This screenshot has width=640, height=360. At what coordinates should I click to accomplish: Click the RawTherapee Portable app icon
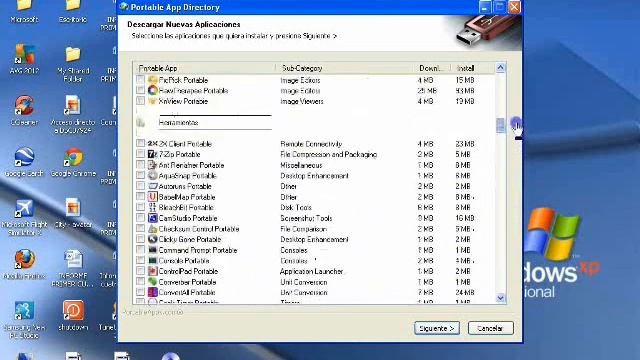153,91
